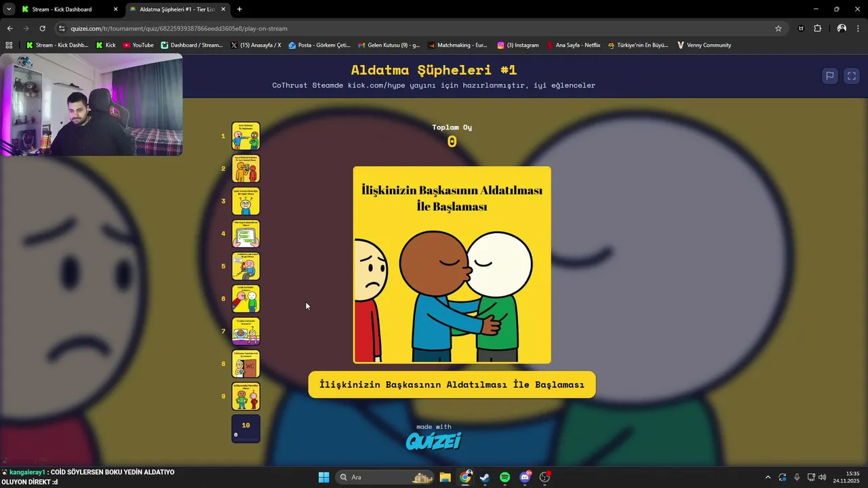This screenshot has width=868, height=488.
Task: Open the apps grid in bookmarks bar
Action: pos(9,45)
